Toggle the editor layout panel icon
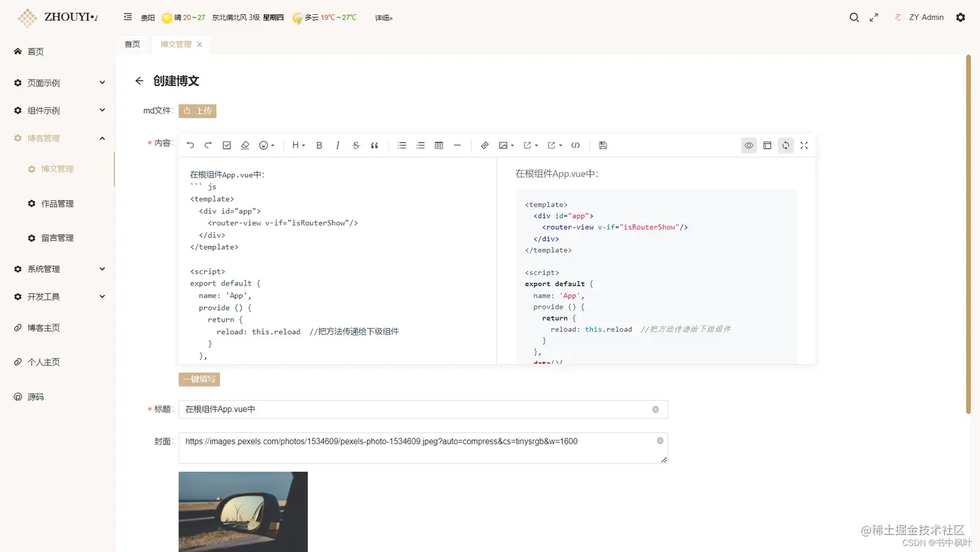Image resolution: width=980 pixels, height=552 pixels. (x=767, y=145)
